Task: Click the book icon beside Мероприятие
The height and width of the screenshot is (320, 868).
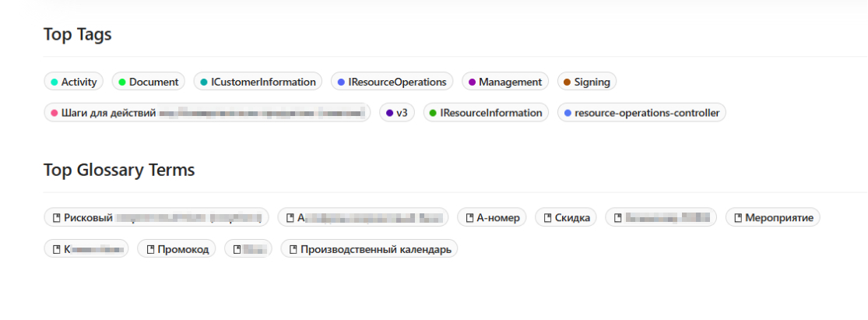Action: pos(737,218)
